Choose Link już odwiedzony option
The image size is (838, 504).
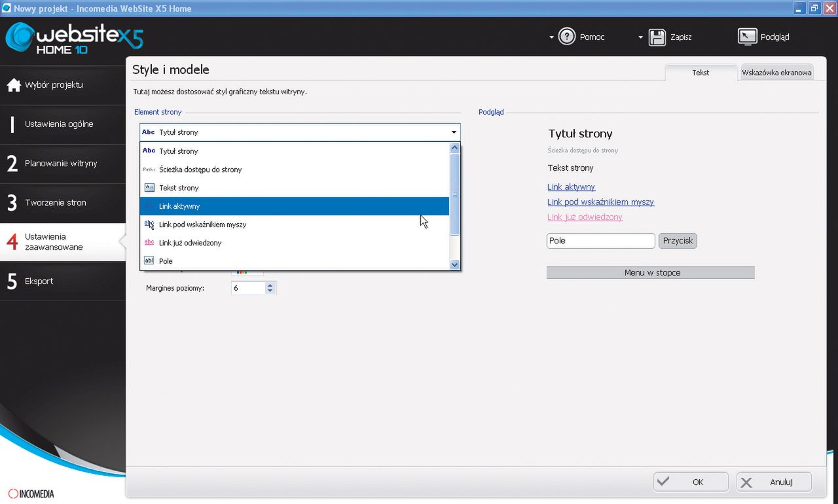tap(295, 243)
